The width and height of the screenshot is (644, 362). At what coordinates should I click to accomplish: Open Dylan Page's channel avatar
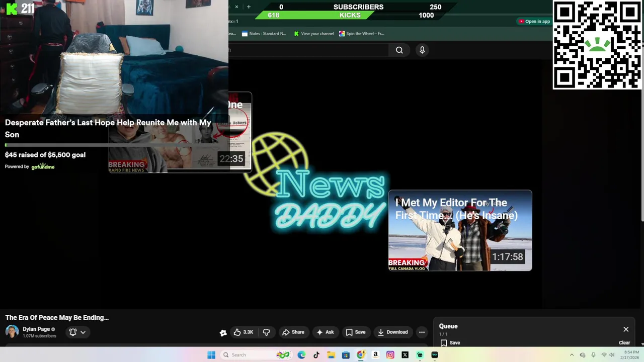click(12, 332)
